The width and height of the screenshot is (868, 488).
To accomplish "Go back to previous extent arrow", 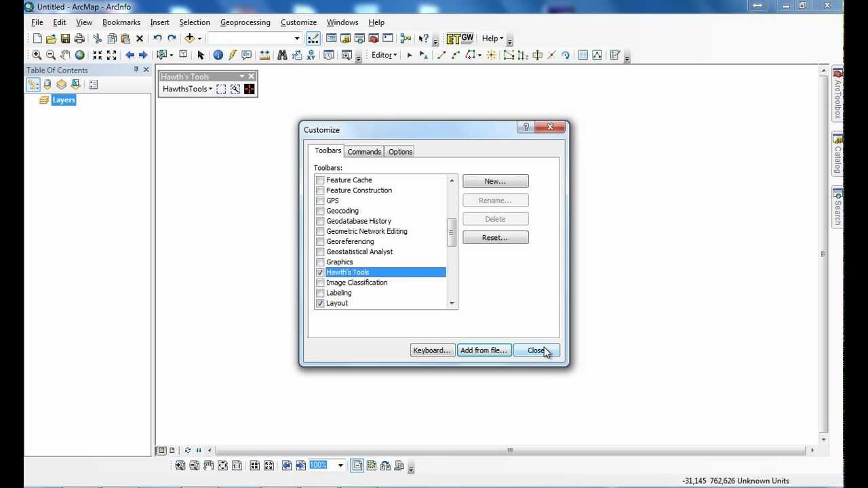I will [x=130, y=56].
